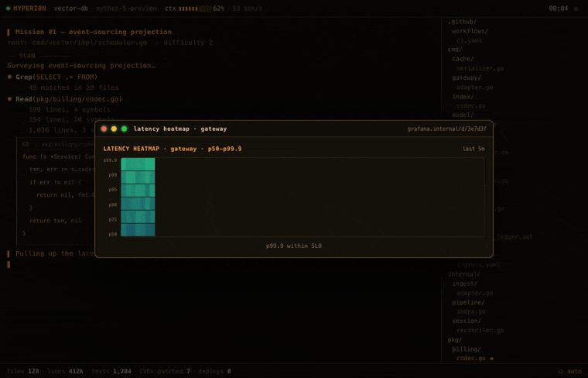Open codec.go under index/
The image size is (588, 378).
470,106
